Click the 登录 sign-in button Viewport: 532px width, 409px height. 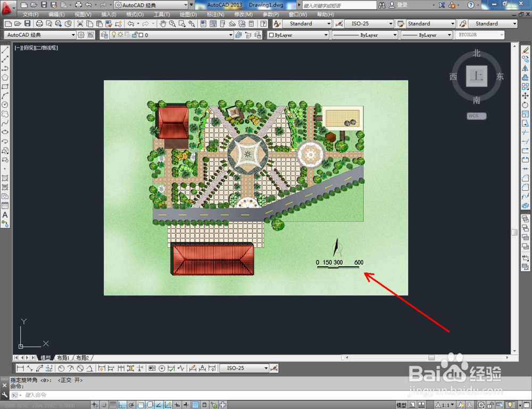398,5
